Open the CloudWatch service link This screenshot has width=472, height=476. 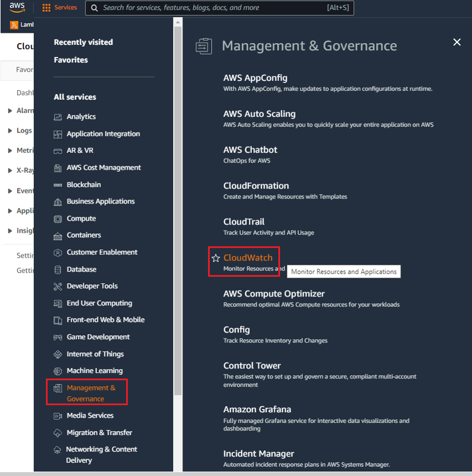[x=248, y=258]
